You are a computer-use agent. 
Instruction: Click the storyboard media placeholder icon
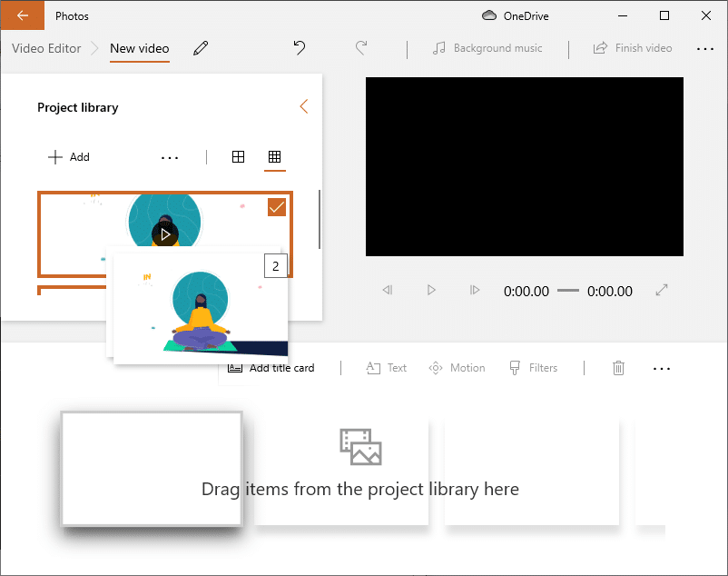pos(360,446)
